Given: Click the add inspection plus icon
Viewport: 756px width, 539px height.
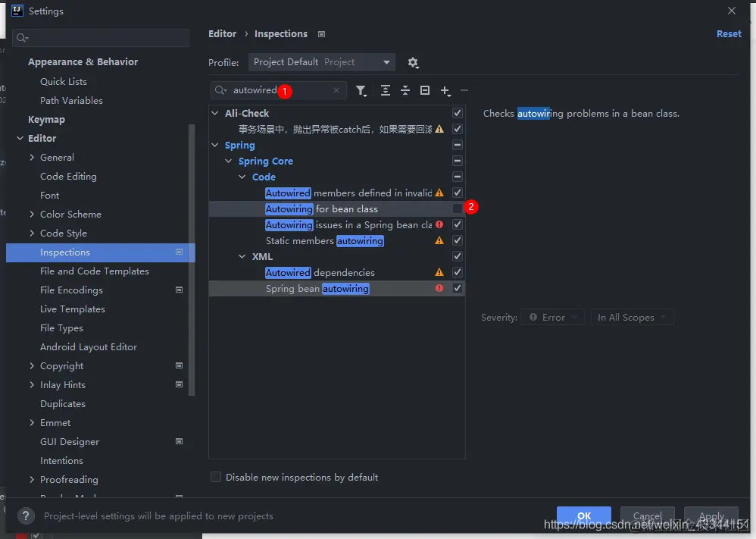Looking at the screenshot, I should tap(445, 91).
